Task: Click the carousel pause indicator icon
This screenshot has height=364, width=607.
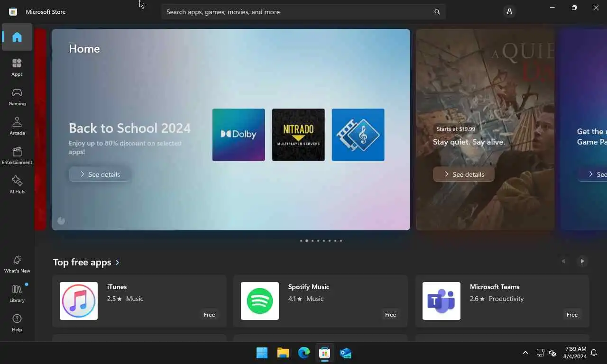Action: pos(61,220)
